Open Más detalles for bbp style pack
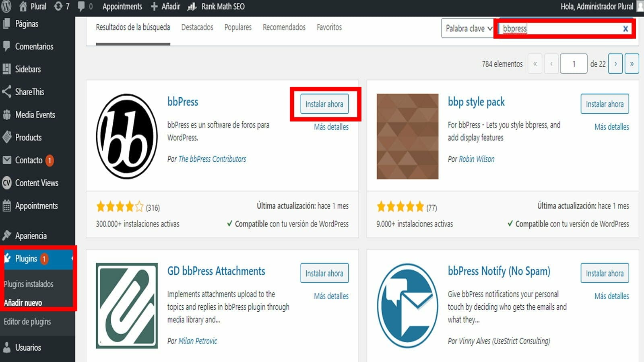Viewport: 644px width, 362px height. pyautogui.click(x=612, y=127)
